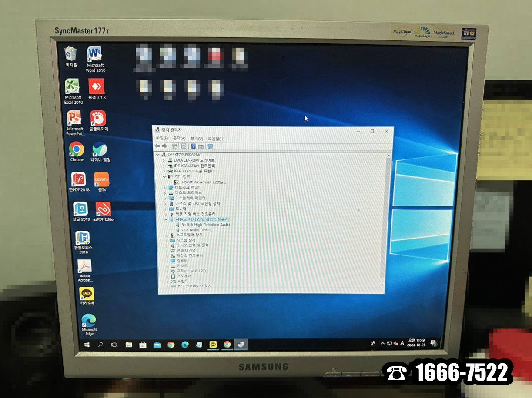Open the taskbar clock showing 11:49
The height and width of the screenshot is (398, 532).
point(415,343)
